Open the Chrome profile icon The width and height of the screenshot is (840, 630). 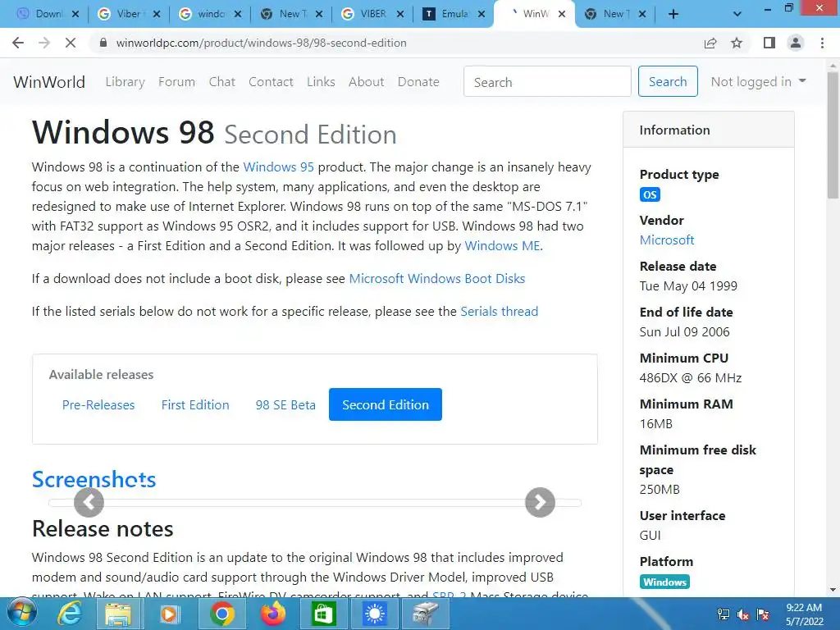796,43
